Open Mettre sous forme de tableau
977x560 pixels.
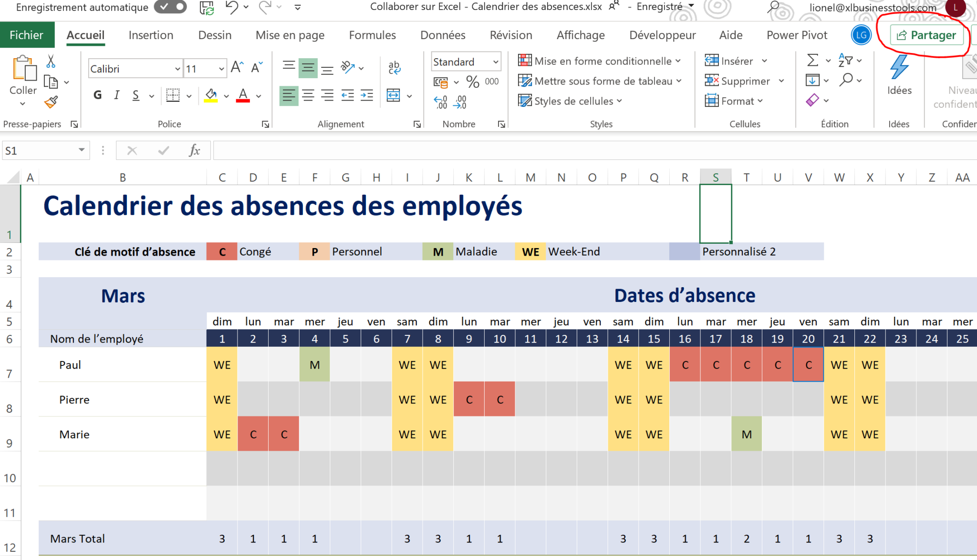[600, 81]
